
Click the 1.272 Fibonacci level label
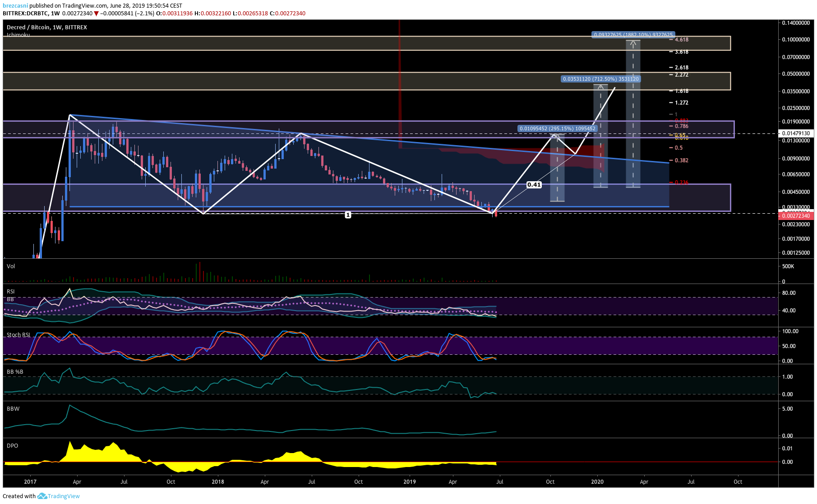[x=682, y=103]
